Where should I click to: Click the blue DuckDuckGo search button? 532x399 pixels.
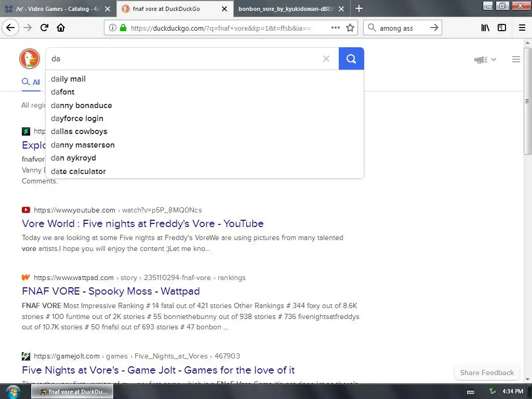pos(351,59)
